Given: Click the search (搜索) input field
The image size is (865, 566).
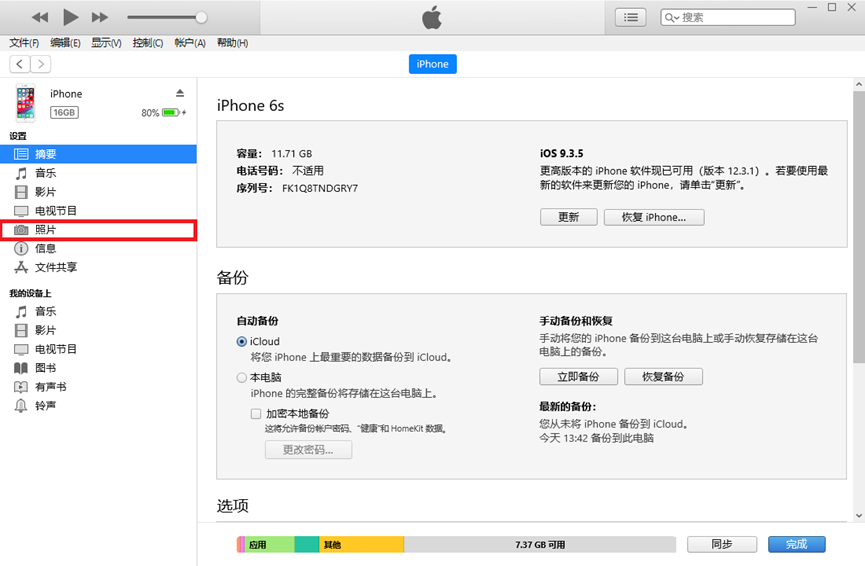Looking at the screenshot, I should pos(735,17).
